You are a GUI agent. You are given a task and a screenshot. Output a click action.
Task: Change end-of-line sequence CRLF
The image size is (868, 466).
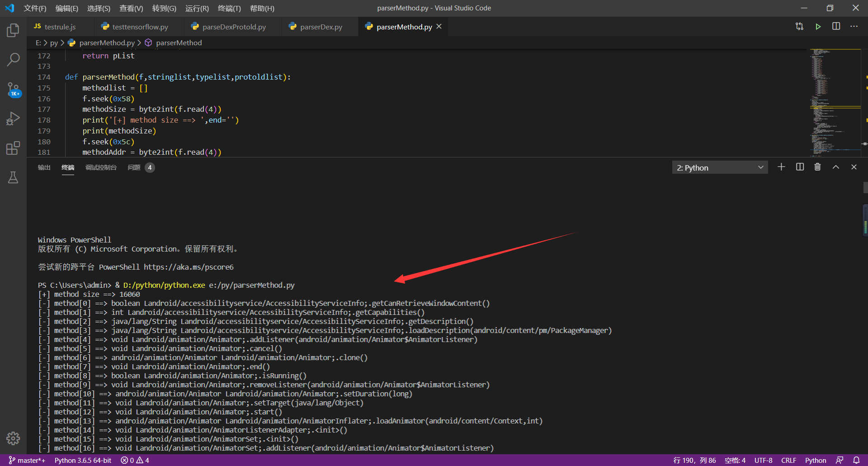pos(788,460)
